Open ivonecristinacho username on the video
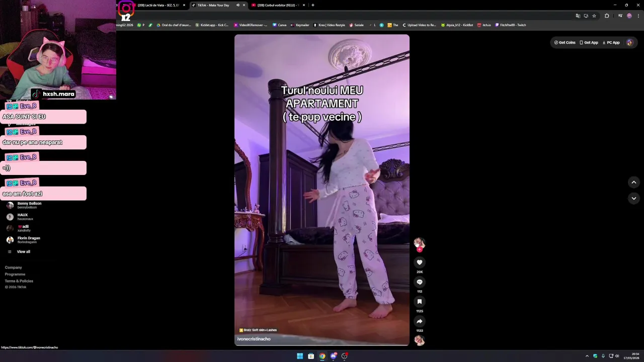This screenshot has width=644, height=362. coord(254,339)
